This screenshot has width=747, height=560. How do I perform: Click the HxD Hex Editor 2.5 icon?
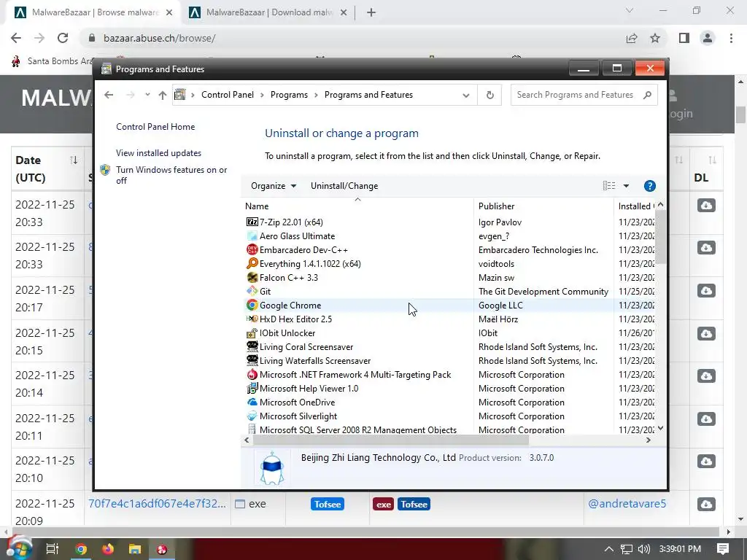(x=252, y=319)
